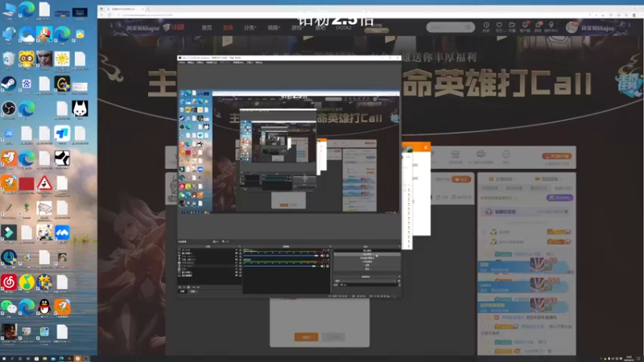
Task: Go to 首页 home tab on site
Action: (207, 27)
